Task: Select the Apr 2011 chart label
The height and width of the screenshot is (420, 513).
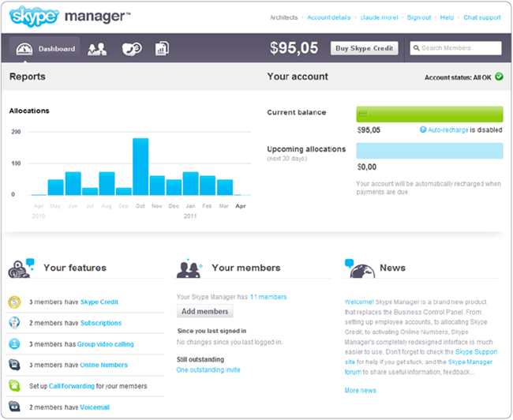Action: [241, 206]
